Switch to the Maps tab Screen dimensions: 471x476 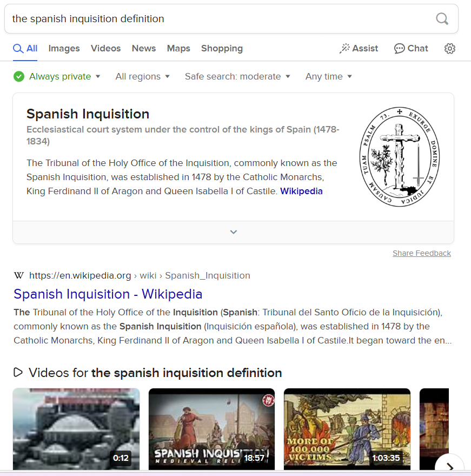tap(178, 49)
